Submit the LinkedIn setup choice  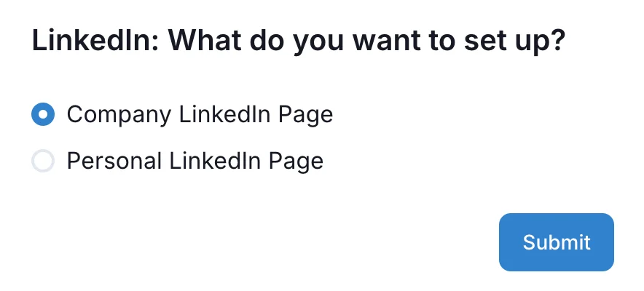click(556, 242)
